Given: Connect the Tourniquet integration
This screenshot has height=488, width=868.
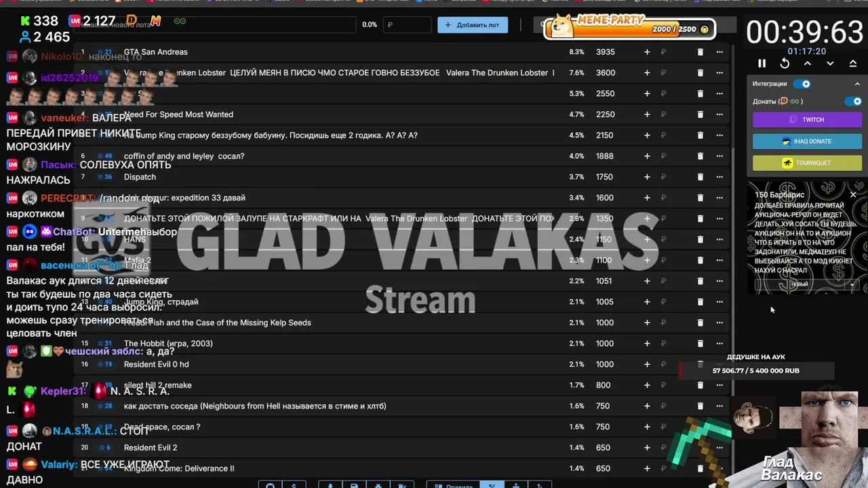Looking at the screenshot, I should coord(807,163).
